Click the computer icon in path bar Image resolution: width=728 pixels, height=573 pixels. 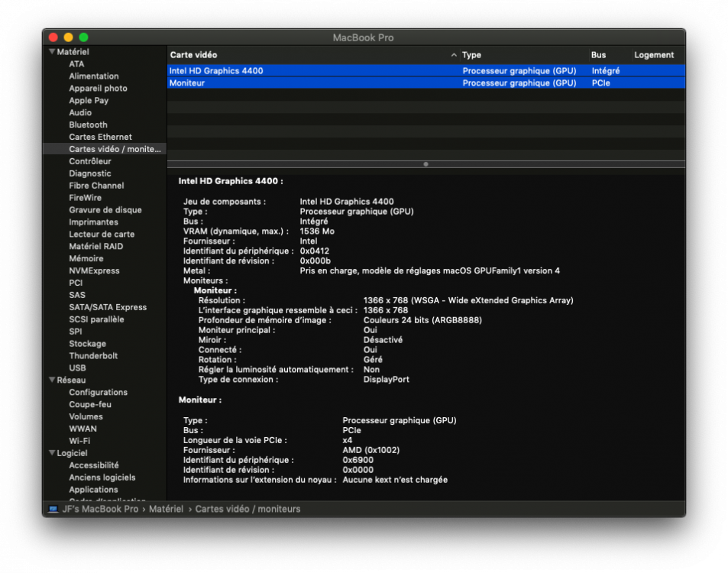(x=53, y=509)
